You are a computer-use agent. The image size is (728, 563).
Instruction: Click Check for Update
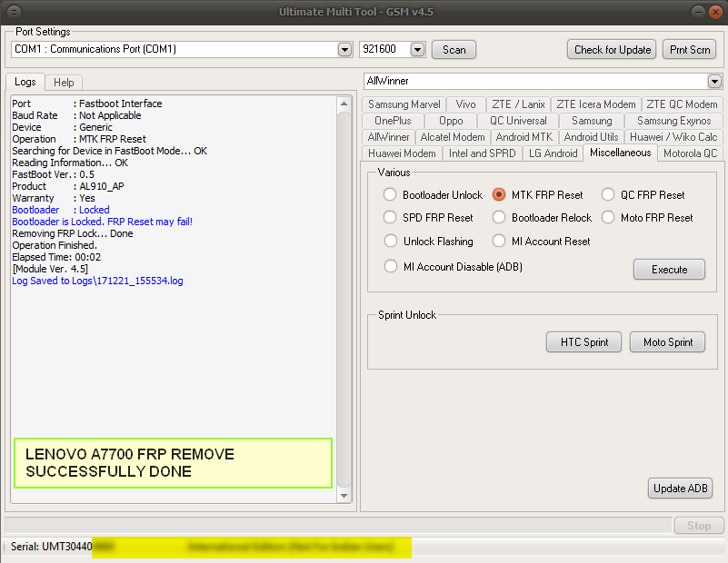click(x=611, y=49)
